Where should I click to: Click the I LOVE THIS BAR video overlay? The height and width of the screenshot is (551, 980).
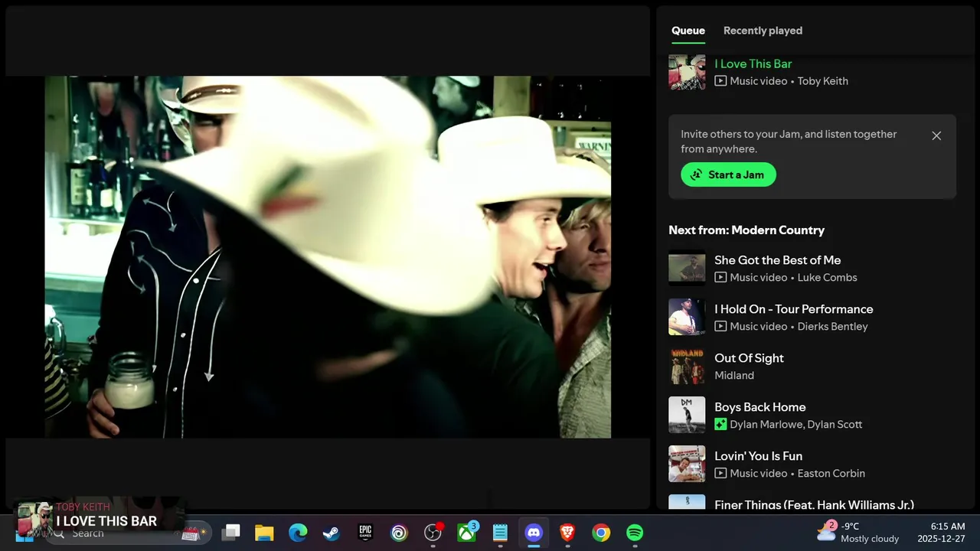point(100,516)
